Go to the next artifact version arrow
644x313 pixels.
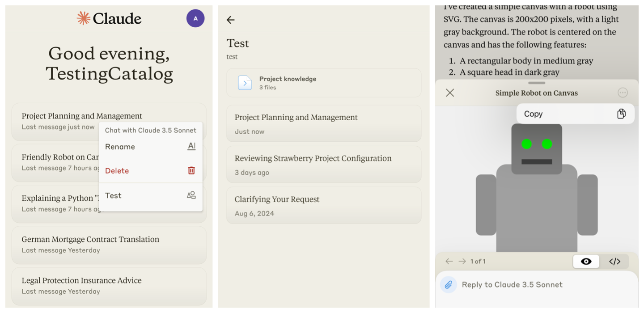[x=462, y=261]
